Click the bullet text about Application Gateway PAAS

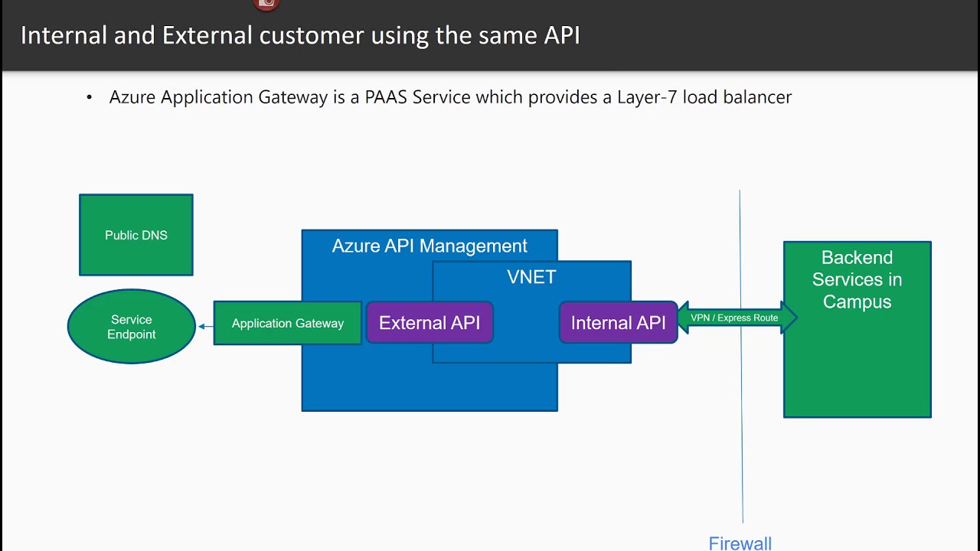pyautogui.click(x=450, y=97)
